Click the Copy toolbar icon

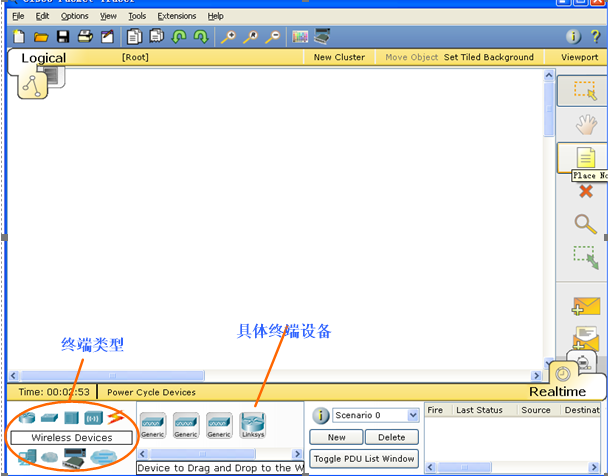tap(134, 37)
